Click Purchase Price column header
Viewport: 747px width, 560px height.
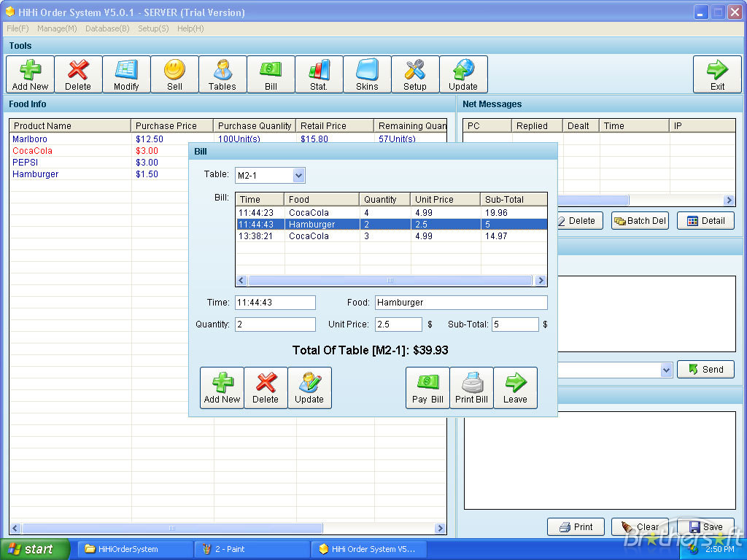[x=172, y=125]
